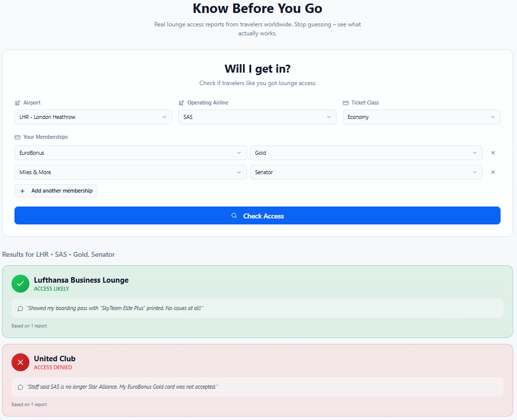
Task: Remove the EuroBonus membership row
Action: pyautogui.click(x=493, y=153)
